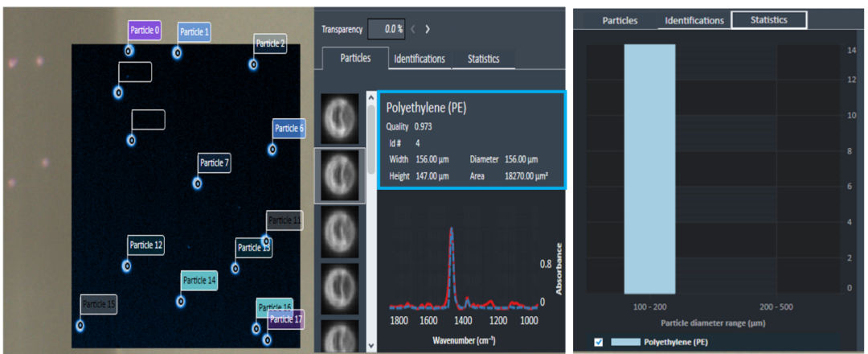Click the thumbnail list scrollbar down arrow
868x354 pixels.
pos(371,346)
